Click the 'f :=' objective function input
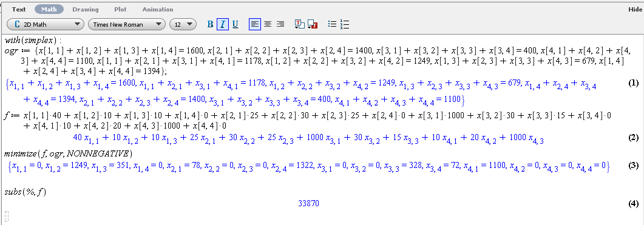Screen dimensions: 644x225 coord(307,121)
